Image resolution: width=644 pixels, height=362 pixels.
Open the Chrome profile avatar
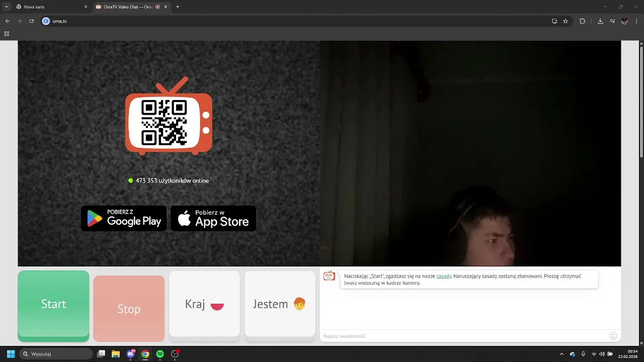coord(624,21)
